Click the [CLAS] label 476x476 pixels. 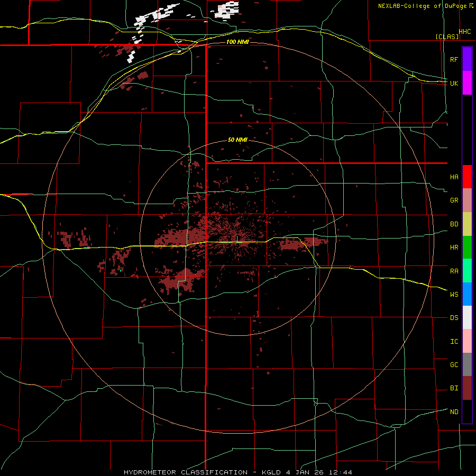pos(447,36)
